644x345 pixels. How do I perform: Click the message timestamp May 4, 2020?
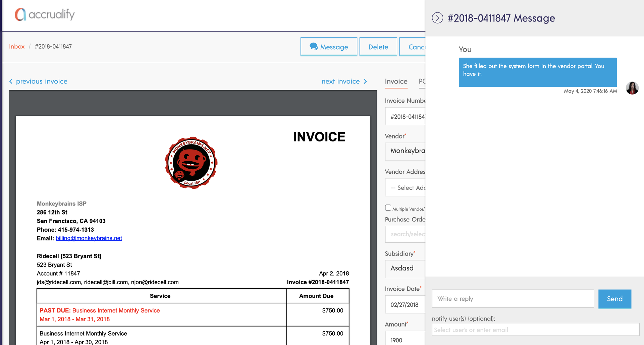click(590, 91)
